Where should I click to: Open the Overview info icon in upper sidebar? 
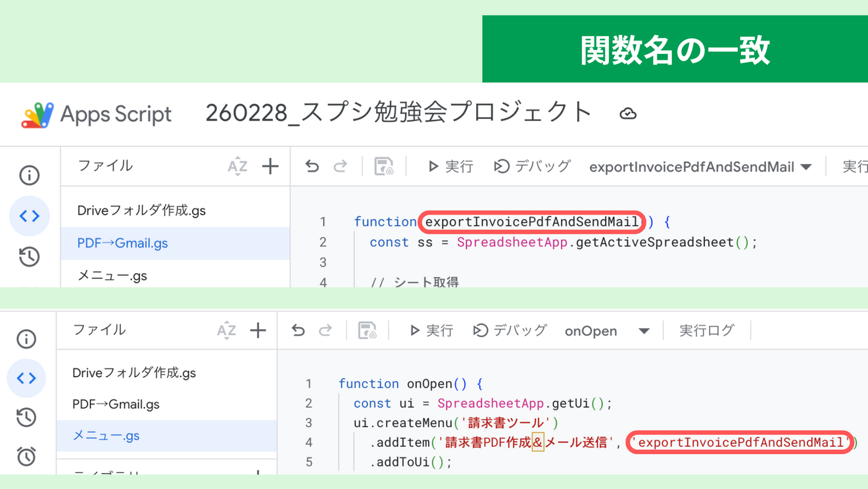pos(29,175)
